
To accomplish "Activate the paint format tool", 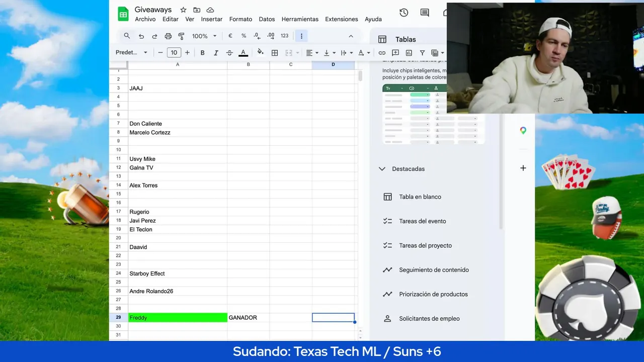I will tap(181, 36).
